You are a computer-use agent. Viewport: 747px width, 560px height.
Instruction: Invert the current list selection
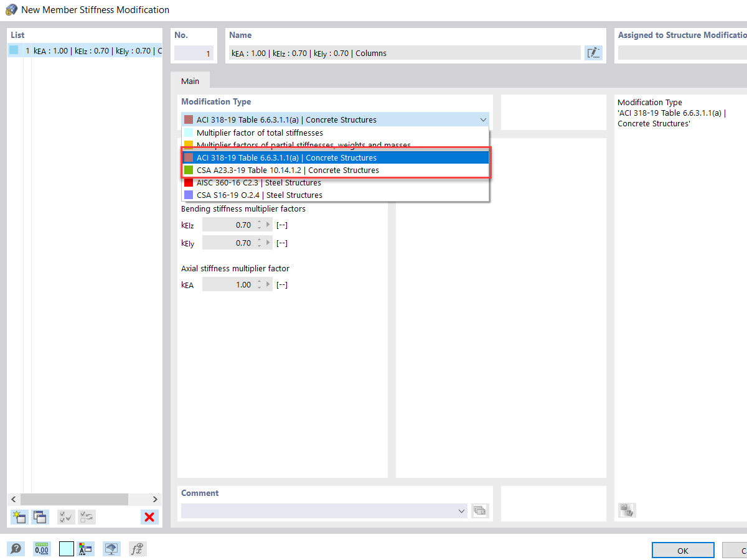tap(87, 517)
